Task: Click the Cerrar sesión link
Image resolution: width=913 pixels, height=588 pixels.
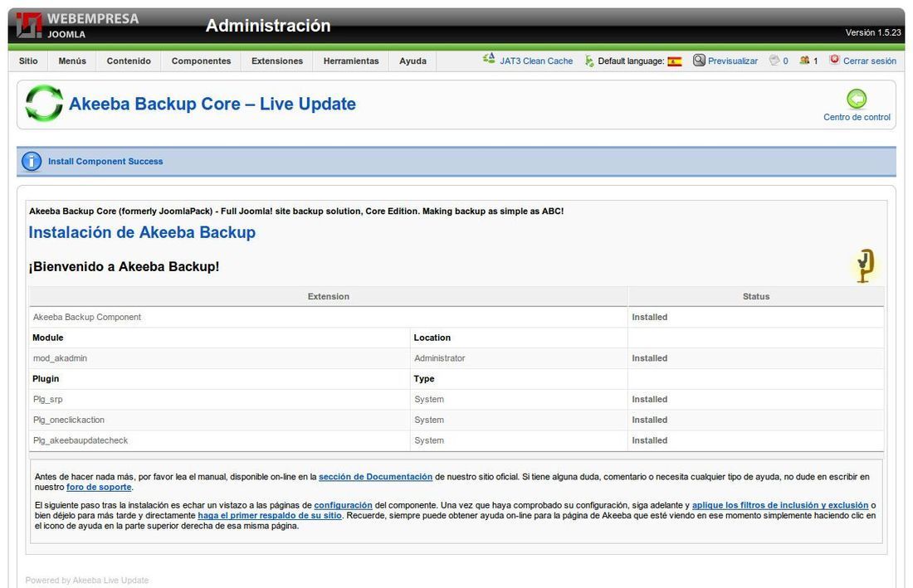Action: [870, 61]
